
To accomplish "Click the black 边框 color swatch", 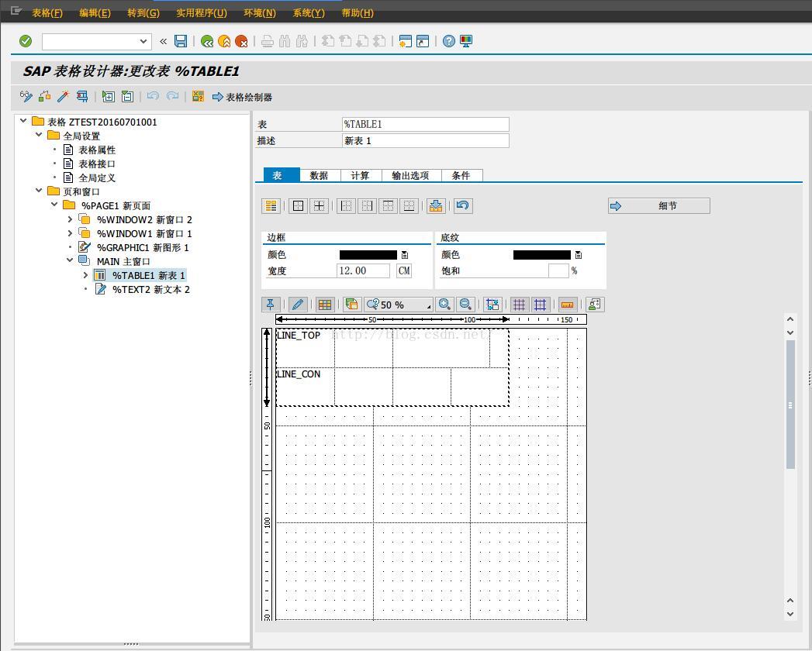I will tap(368, 255).
